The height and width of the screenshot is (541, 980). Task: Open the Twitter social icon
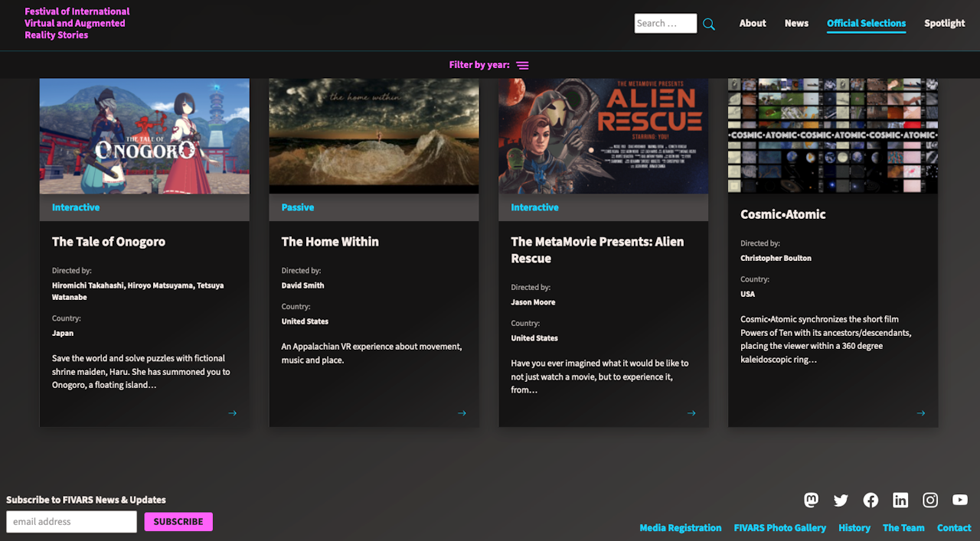841,500
